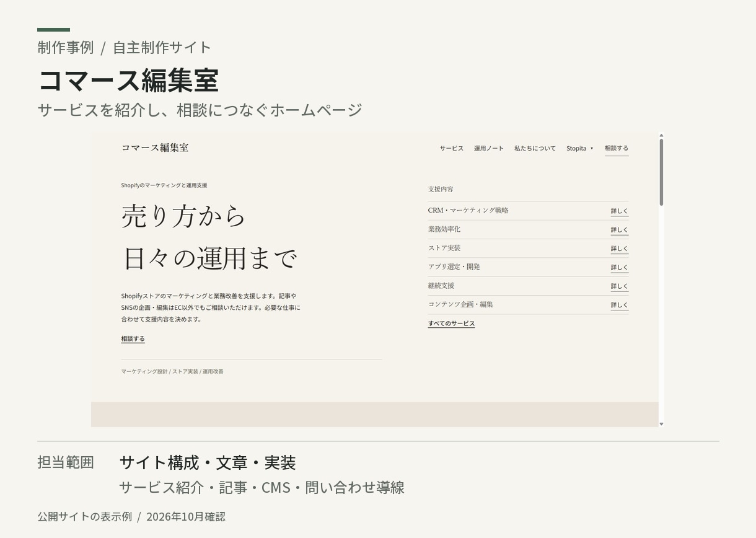Open 詳しく for ストア実装
Screen dimensions: 756x538
coord(619,249)
